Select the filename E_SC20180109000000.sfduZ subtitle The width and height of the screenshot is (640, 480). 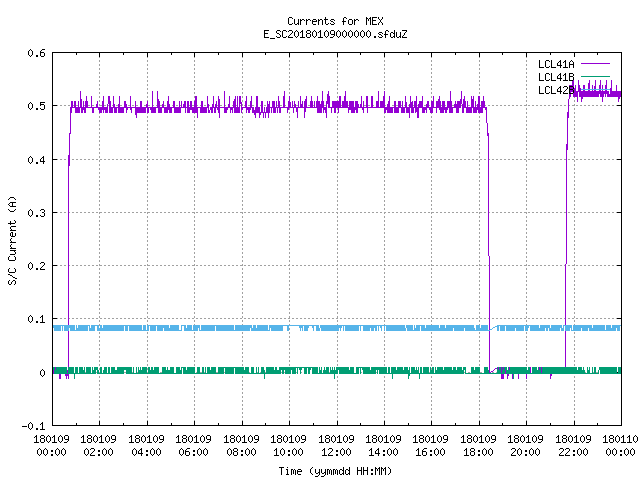335,34
